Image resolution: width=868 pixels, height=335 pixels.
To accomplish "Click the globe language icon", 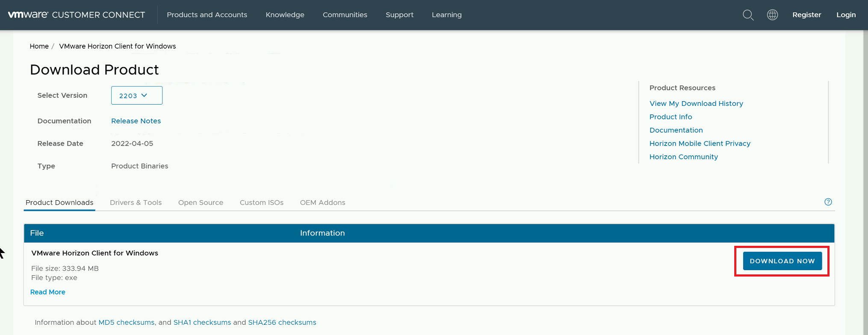I will pos(772,15).
